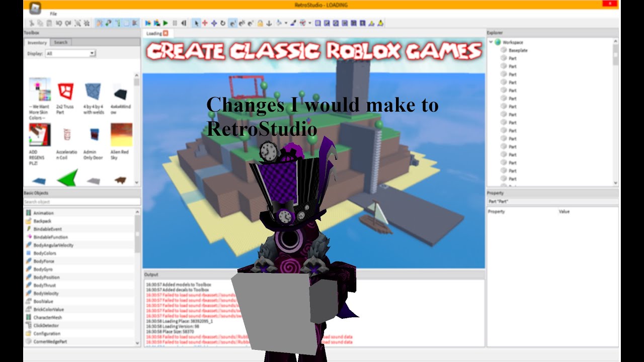Select the arrow Select tool
This screenshot has height=362, width=644.
(196, 23)
